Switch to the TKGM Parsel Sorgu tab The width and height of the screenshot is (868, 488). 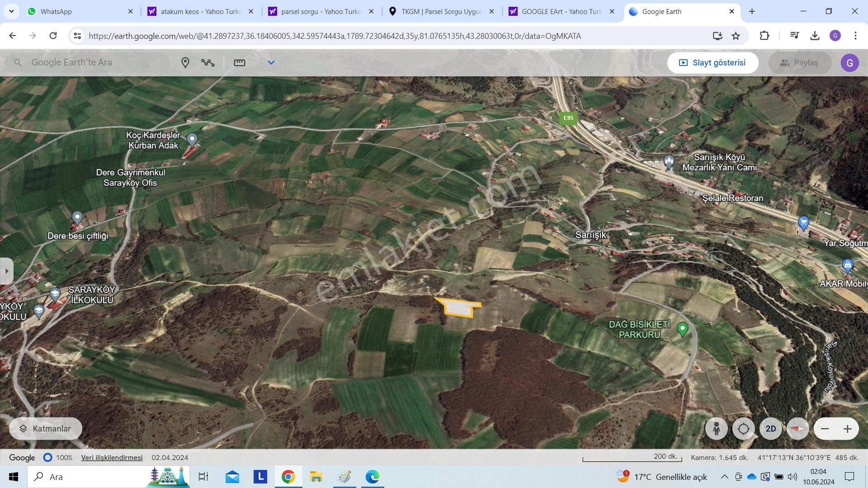[441, 11]
